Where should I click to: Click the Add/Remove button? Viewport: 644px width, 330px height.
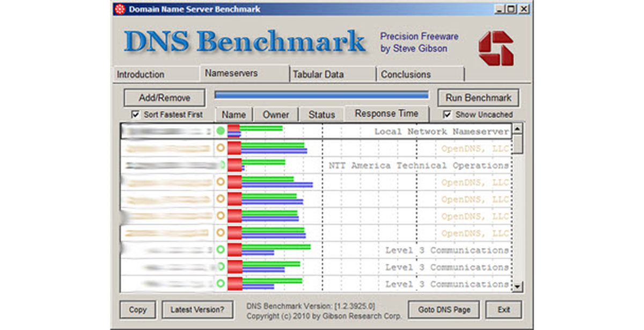click(x=165, y=98)
